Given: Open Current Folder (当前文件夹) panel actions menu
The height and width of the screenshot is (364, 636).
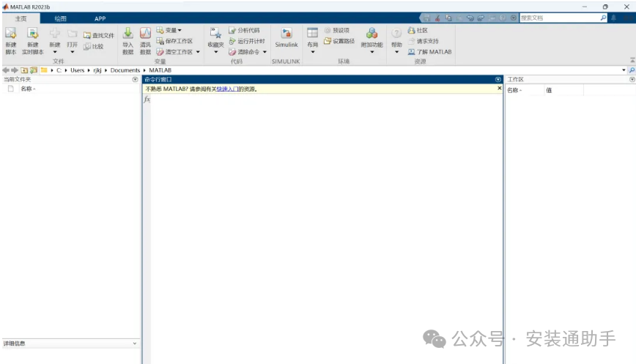Looking at the screenshot, I should click(135, 79).
